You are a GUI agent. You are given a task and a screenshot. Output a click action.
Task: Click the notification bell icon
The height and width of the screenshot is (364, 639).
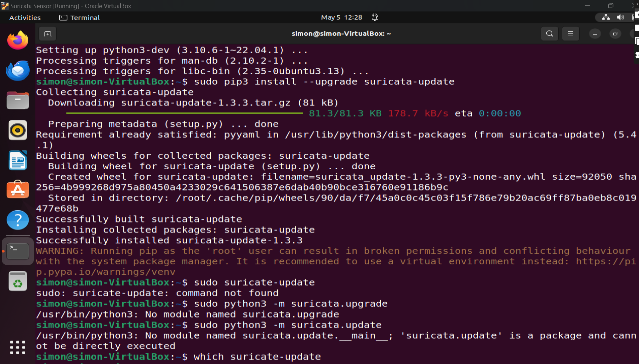[374, 18]
